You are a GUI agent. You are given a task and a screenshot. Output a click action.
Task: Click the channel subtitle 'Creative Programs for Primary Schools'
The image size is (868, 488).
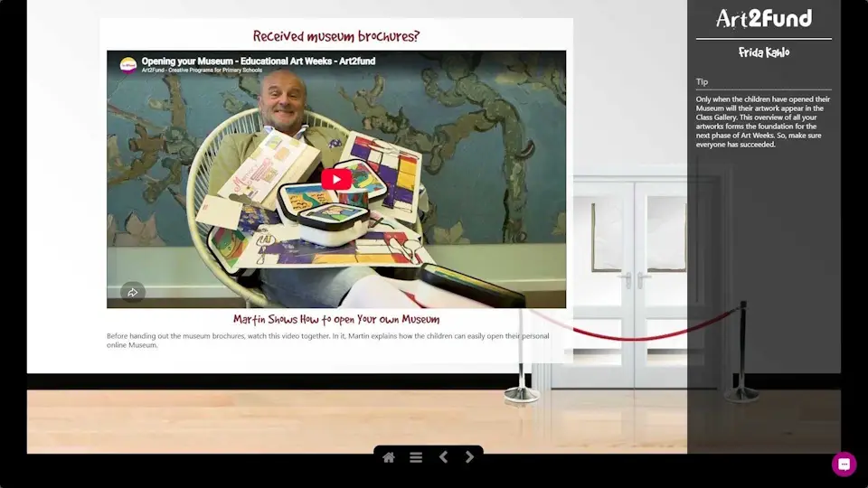216,70
